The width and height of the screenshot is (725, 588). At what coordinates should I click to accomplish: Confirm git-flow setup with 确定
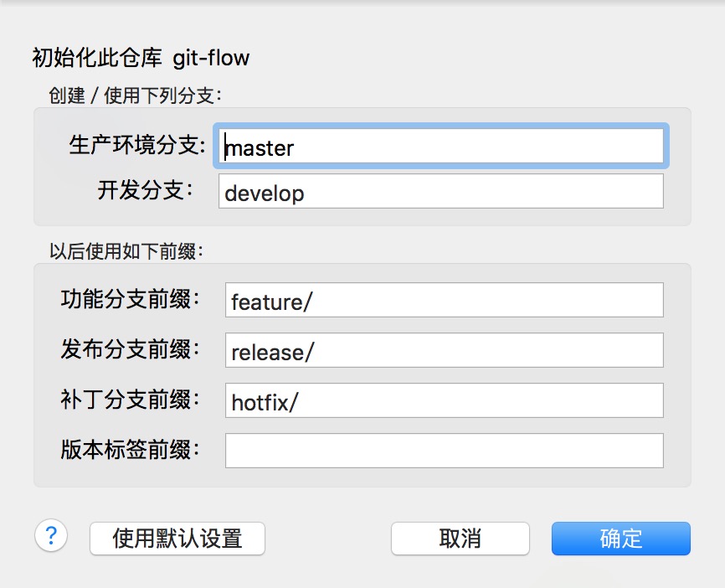click(x=621, y=539)
